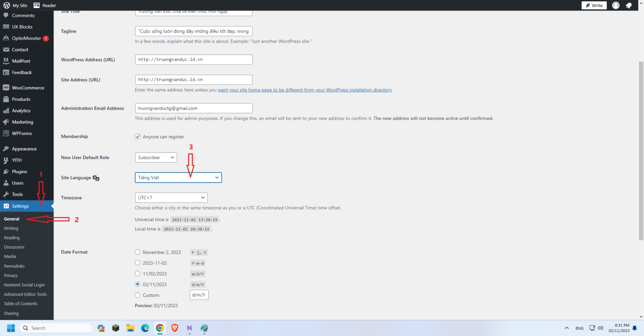Open the OptinMonster sidebar icon
The width and height of the screenshot is (644, 336).
(6, 38)
